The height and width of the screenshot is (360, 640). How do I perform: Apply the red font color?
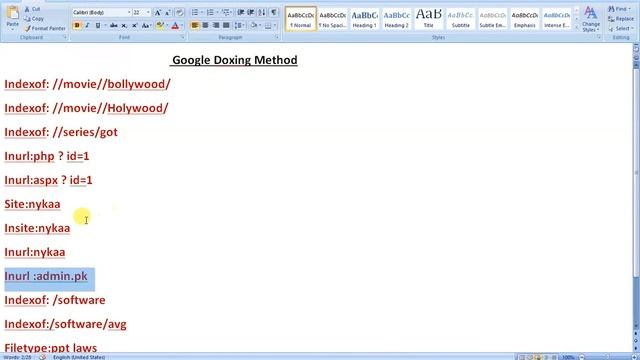(175, 25)
